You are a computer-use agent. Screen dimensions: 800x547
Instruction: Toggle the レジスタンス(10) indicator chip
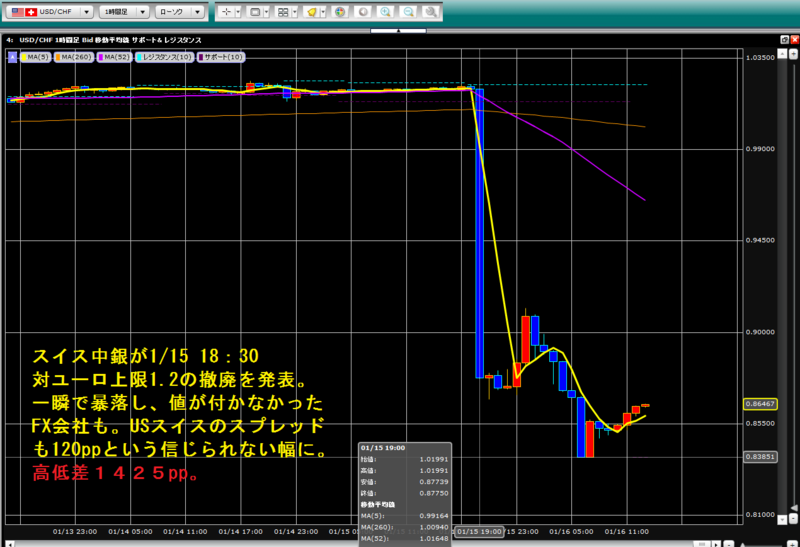(164, 57)
